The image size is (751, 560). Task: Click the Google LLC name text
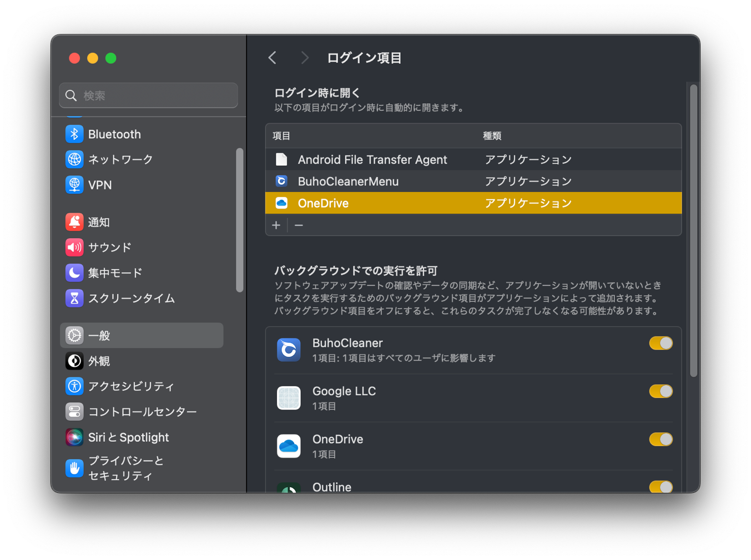pyautogui.click(x=344, y=391)
